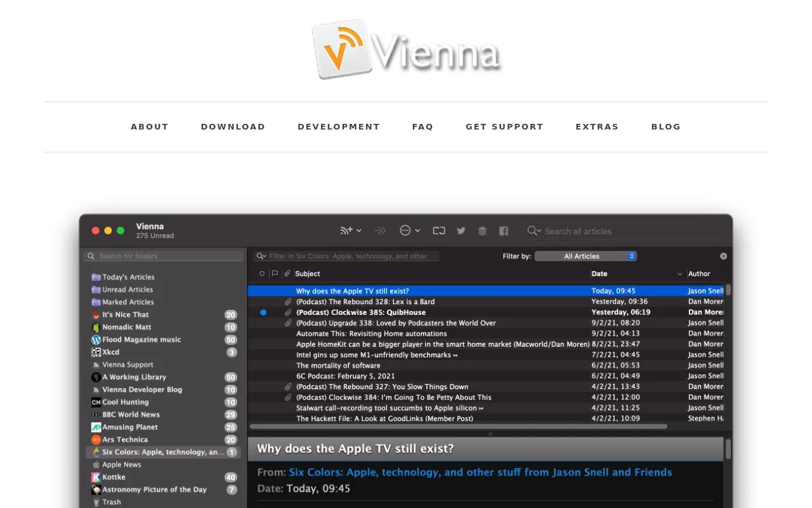Click the Trash folder icon

pos(96,502)
